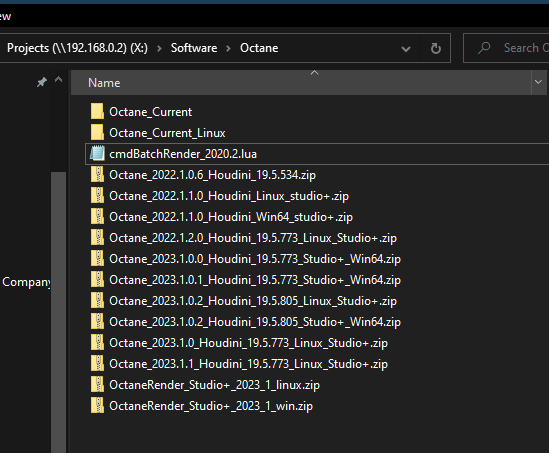This screenshot has height=453, width=549.
Task: Open the Name column filter dropdown
Action: coord(538,82)
